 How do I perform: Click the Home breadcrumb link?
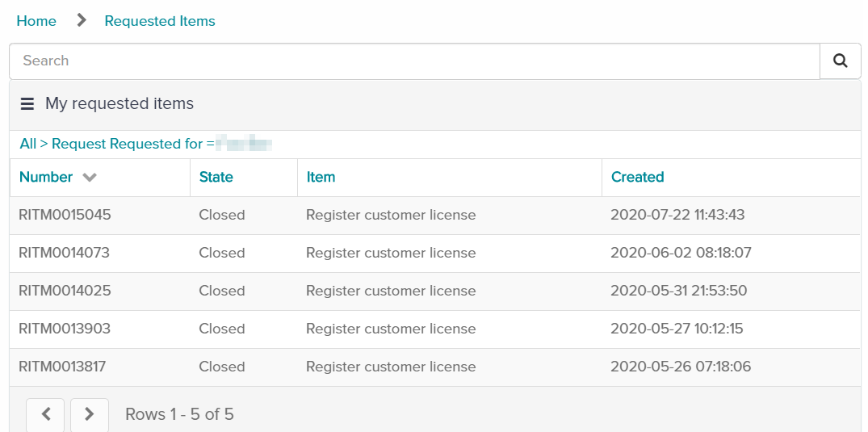tap(36, 21)
